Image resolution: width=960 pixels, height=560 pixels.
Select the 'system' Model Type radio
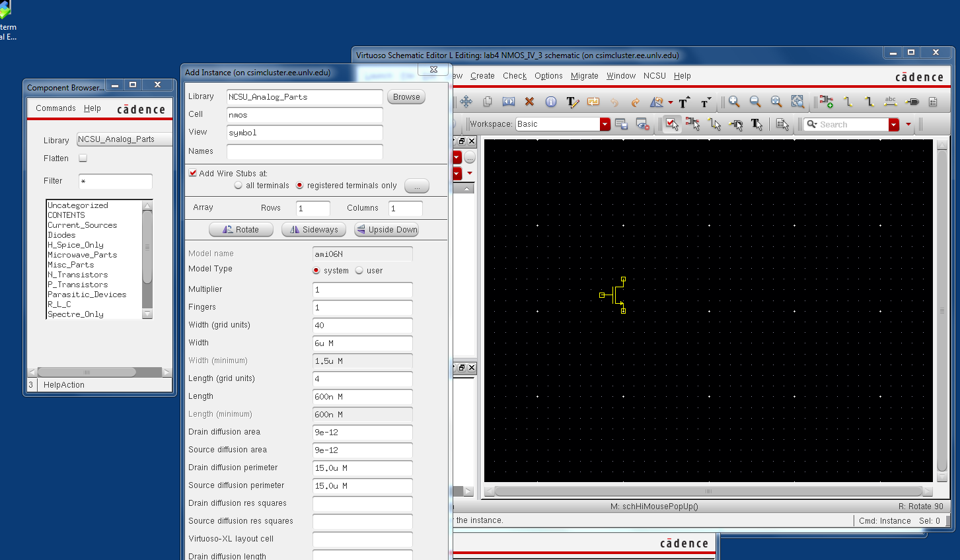[x=316, y=270]
